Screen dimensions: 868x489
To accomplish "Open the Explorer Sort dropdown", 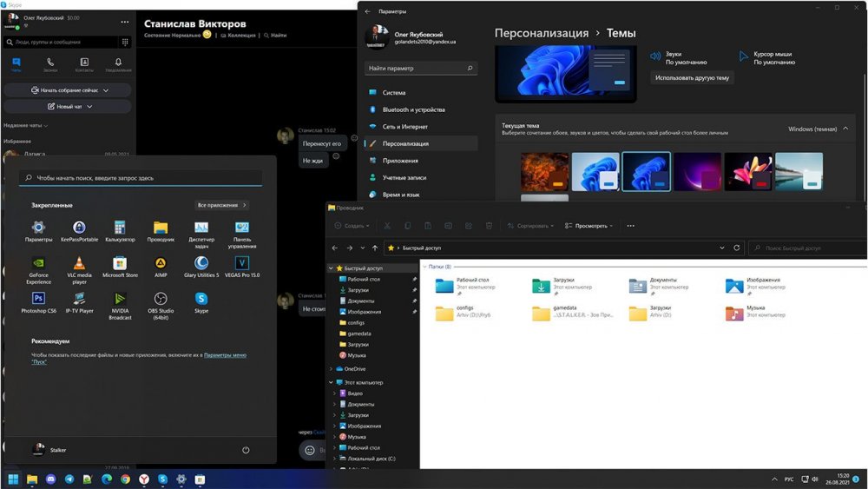I will [529, 226].
